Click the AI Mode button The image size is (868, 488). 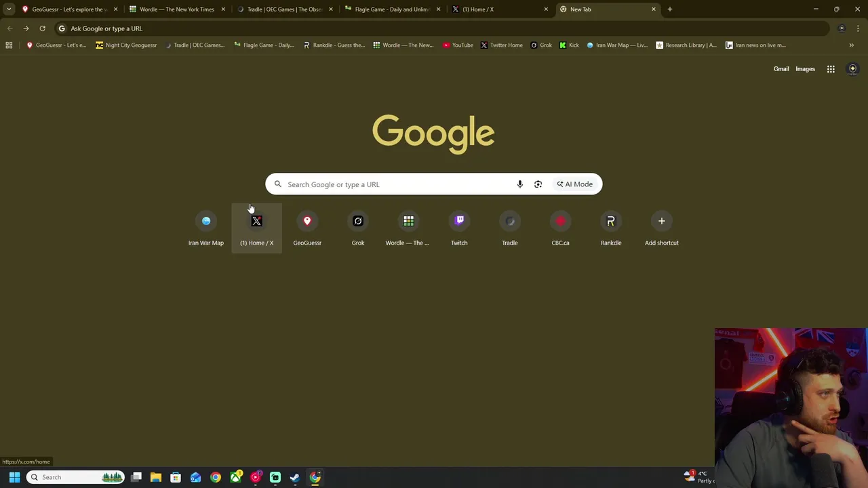click(575, 184)
